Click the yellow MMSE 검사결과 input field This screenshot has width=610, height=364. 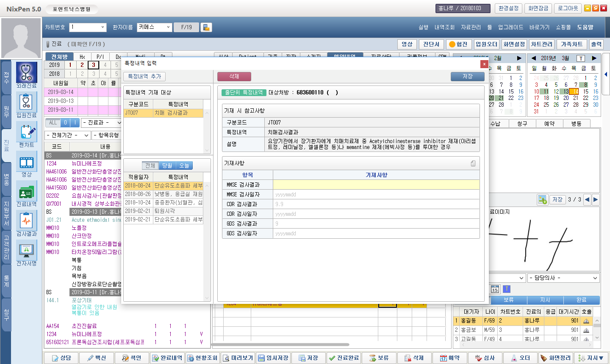[x=376, y=185]
